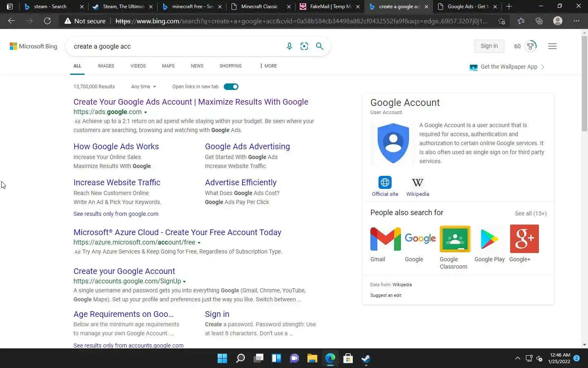Open Age Requirements on Google link

123,314
